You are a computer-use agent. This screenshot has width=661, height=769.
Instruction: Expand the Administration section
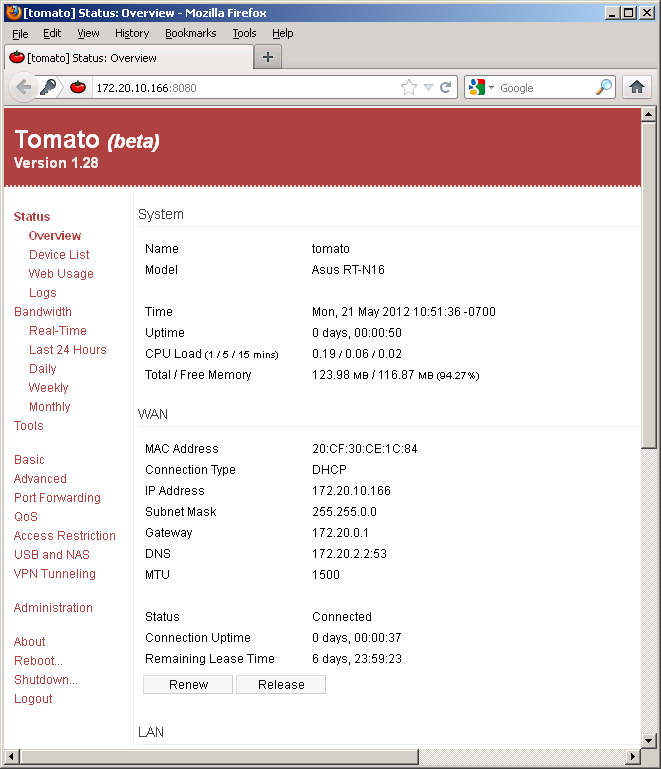pos(53,608)
